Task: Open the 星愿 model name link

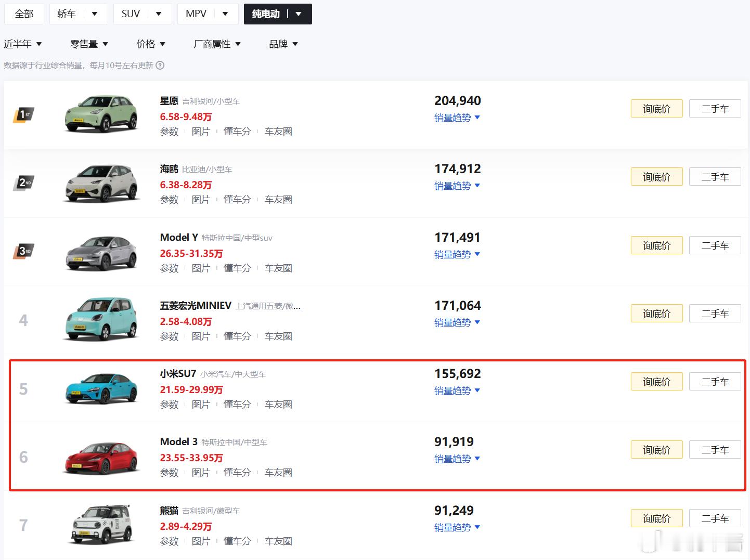Action: coord(169,101)
